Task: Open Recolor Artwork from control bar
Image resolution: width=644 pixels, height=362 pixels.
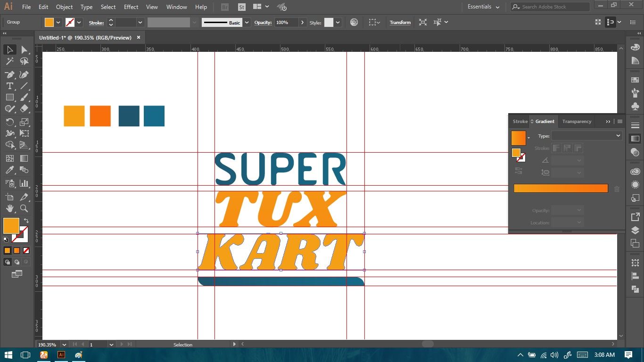Action: click(x=354, y=22)
